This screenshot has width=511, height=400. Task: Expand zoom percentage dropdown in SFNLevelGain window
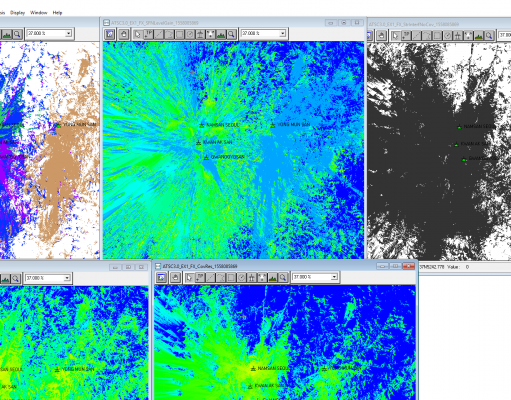point(282,33)
